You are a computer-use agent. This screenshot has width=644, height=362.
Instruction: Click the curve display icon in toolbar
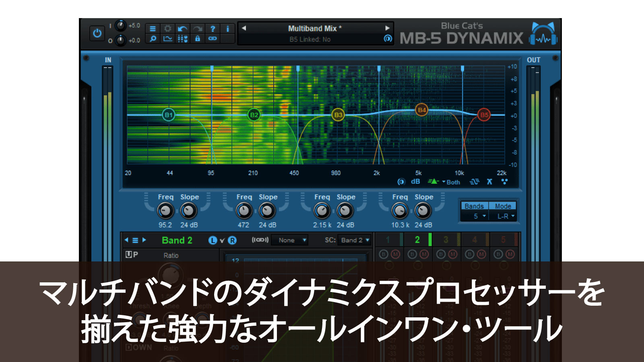(167, 39)
